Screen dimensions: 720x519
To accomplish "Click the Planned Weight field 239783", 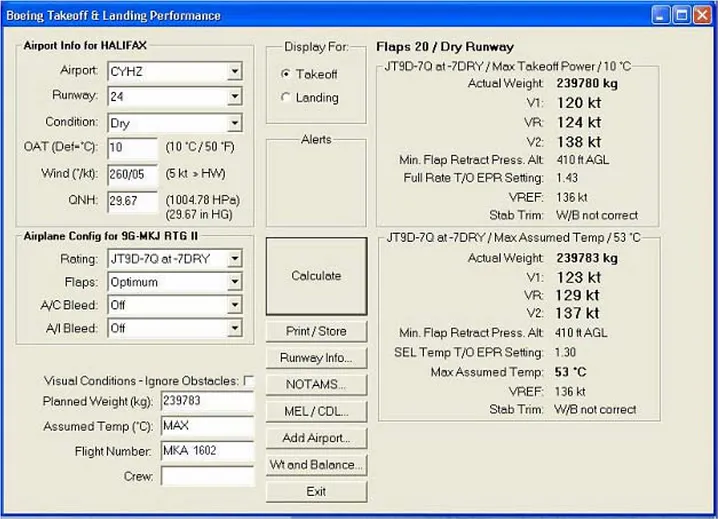I will click(x=208, y=401).
